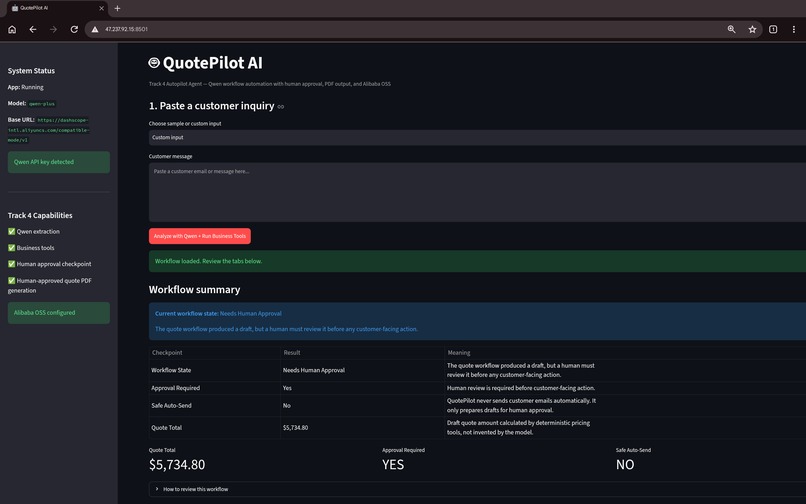This screenshot has height=504, width=806.
Task: Open a new browser tab with plus icon
Action: click(x=117, y=8)
